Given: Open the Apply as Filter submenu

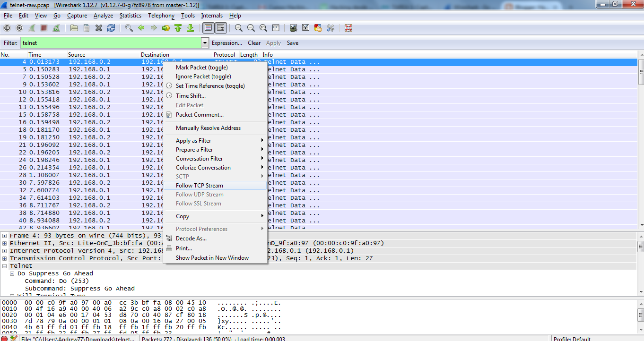Looking at the screenshot, I should tap(215, 141).
